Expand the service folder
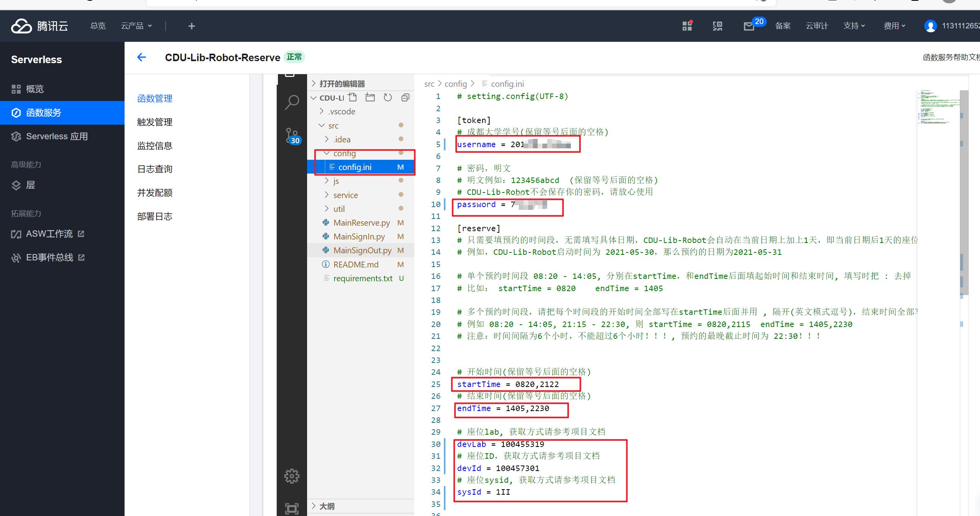This screenshot has height=516, width=980. coord(327,195)
